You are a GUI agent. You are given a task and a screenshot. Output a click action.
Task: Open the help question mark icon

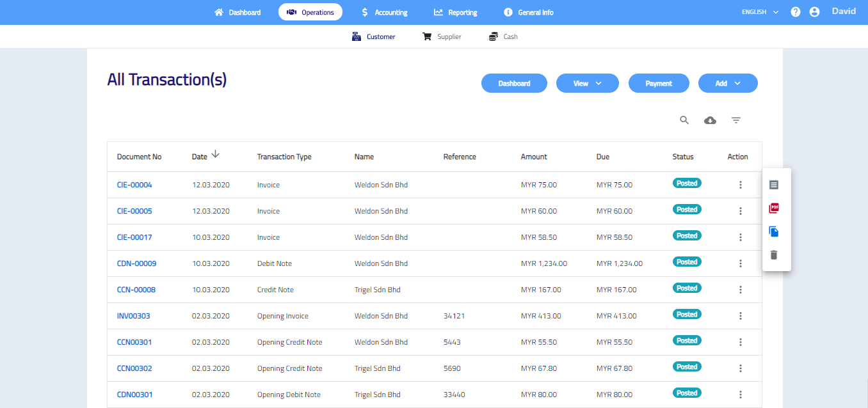[796, 12]
